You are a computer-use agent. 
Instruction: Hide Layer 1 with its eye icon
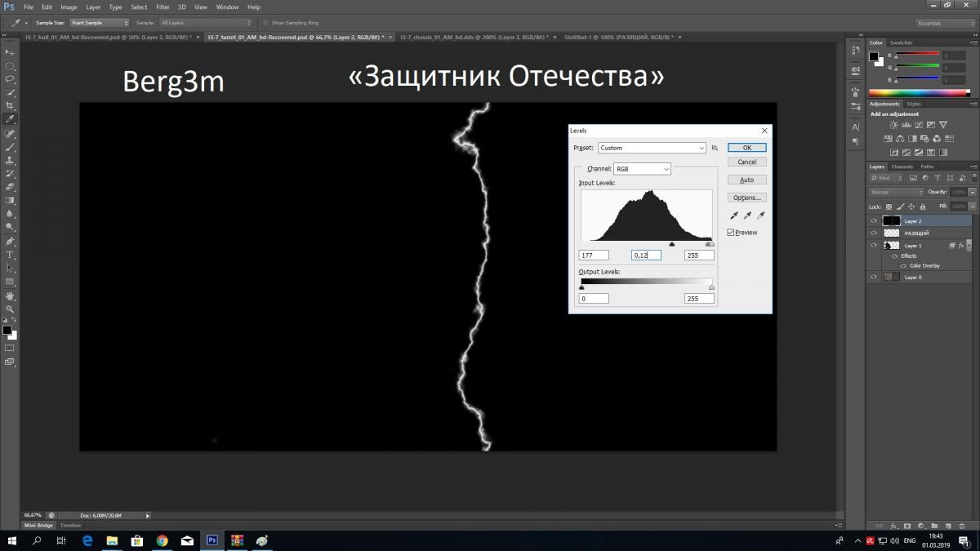(874, 245)
